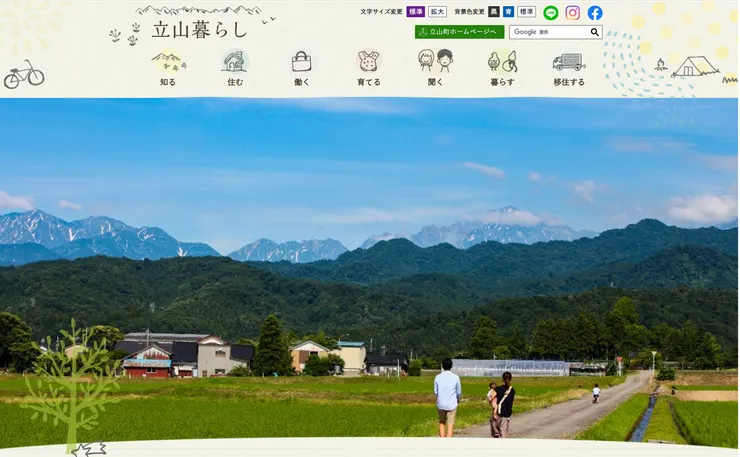Open the Instagram icon link
This screenshot has height=457, width=740.
[572, 13]
